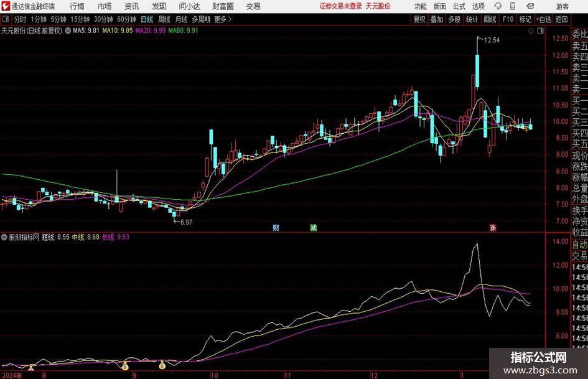Click the mobile phone icon

pos(513,6)
